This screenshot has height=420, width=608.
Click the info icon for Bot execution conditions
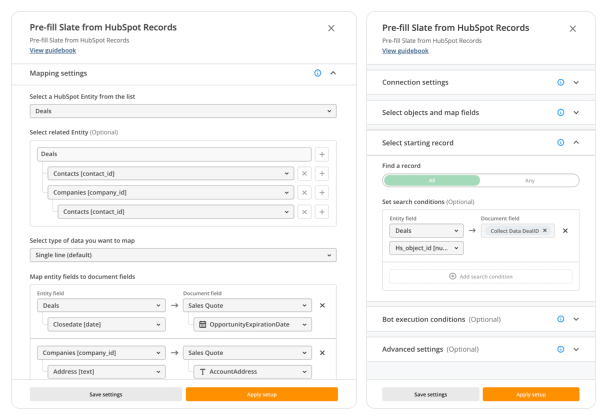[x=561, y=319]
